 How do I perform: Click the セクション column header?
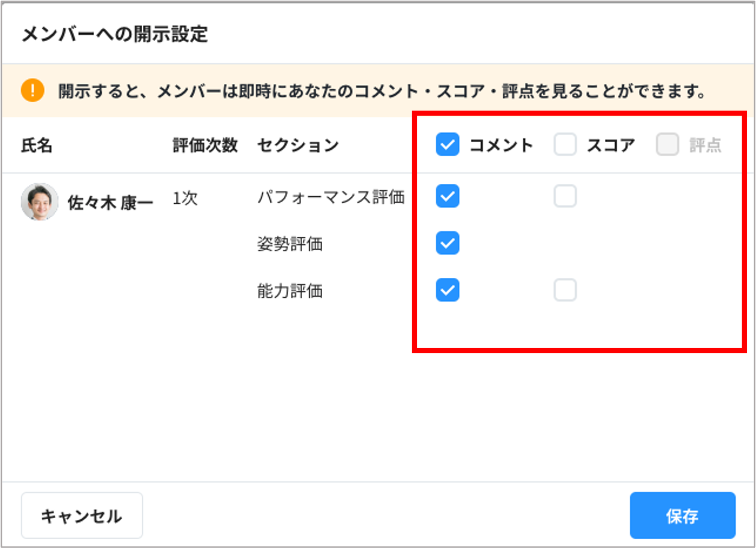(x=297, y=144)
